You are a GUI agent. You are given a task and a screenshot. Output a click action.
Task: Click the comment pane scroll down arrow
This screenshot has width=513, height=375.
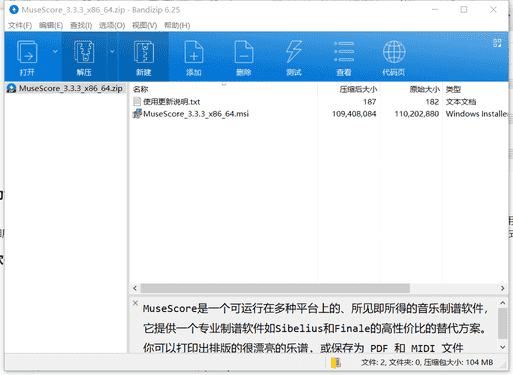pyautogui.click(x=503, y=348)
